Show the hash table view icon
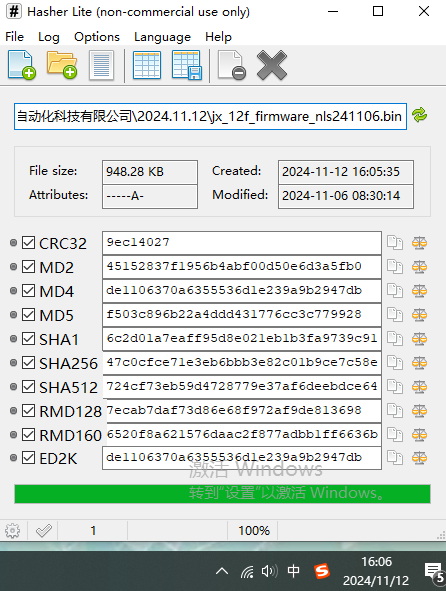This screenshot has height=591, width=446. click(147, 65)
